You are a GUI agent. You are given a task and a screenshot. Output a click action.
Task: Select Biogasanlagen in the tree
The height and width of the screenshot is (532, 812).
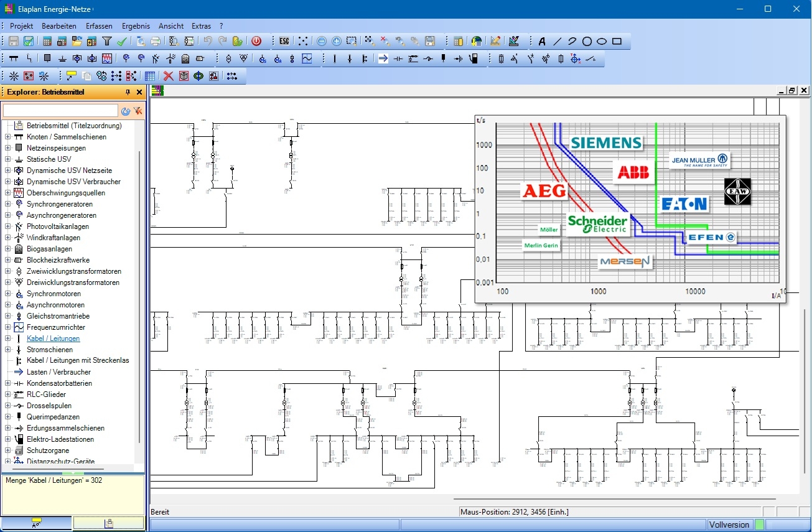[x=49, y=249]
